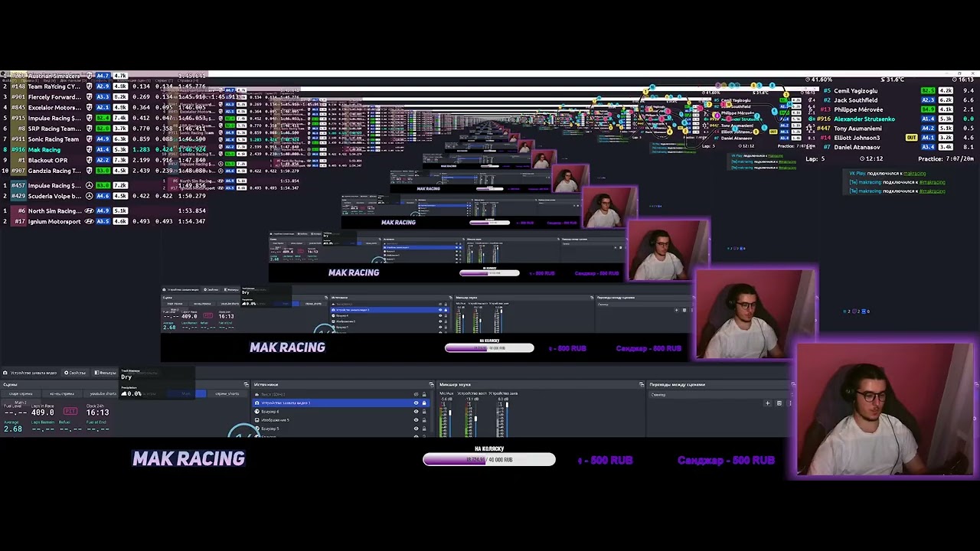Click the На коляску donation goal bar
Image resolution: width=980 pixels, height=551 pixels.
coord(489,459)
